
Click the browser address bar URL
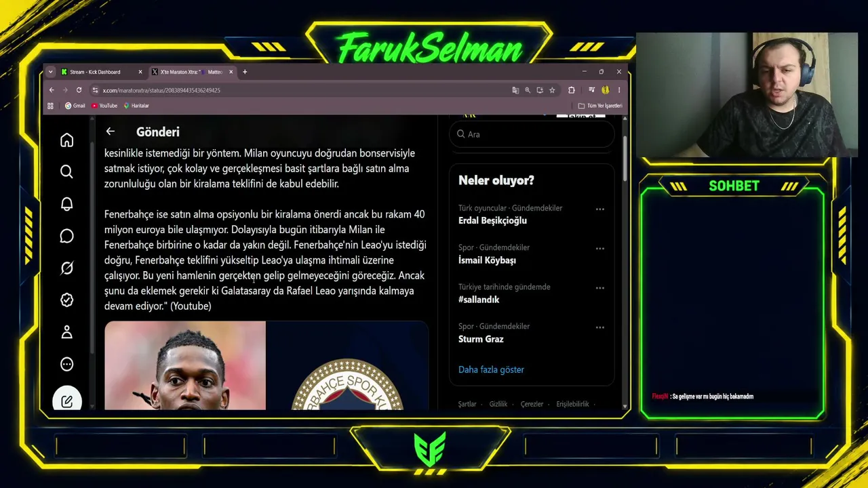(161, 90)
